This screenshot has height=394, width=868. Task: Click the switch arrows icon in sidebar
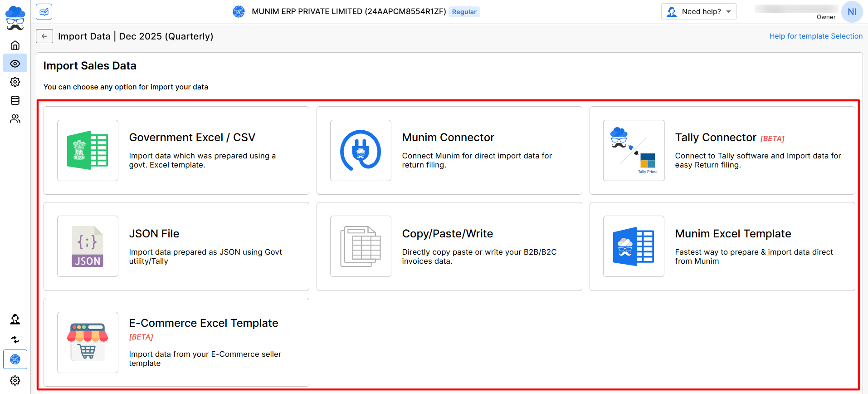pos(15,340)
